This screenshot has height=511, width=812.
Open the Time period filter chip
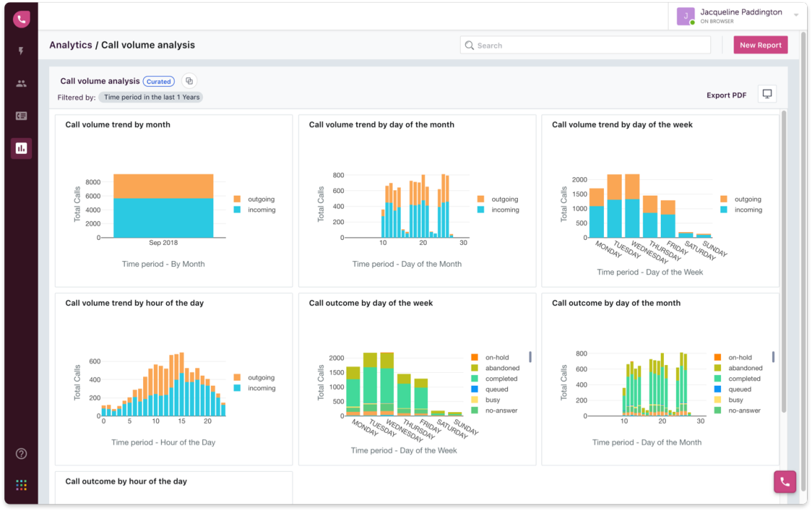click(x=150, y=97)
